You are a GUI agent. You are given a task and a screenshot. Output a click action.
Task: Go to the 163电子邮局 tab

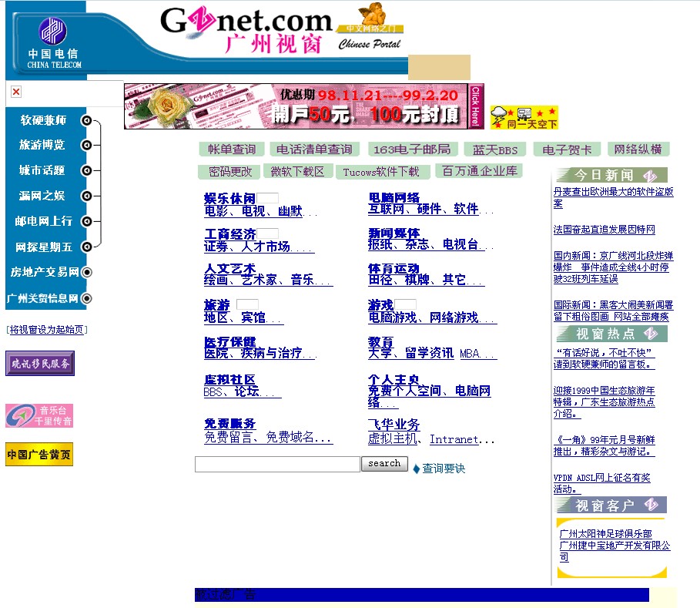coord(413,149)
